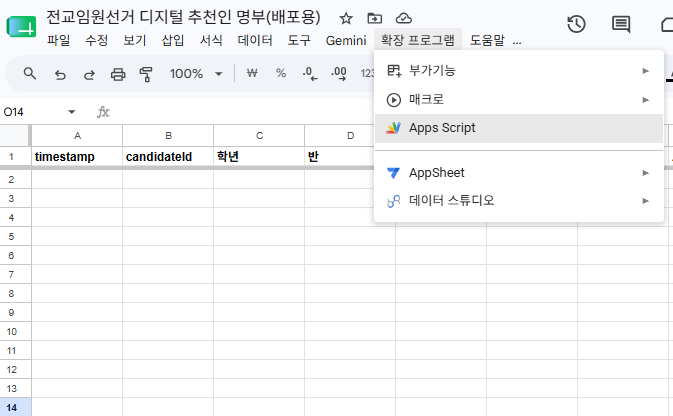Screen dimensions: 673x416
Task: Select row 2 header
Action: point(15,179)
